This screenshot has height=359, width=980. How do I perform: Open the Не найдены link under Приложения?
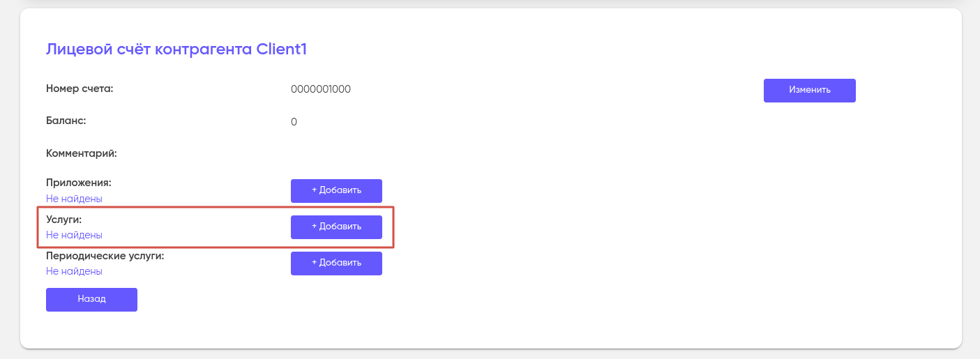point(74,199)
